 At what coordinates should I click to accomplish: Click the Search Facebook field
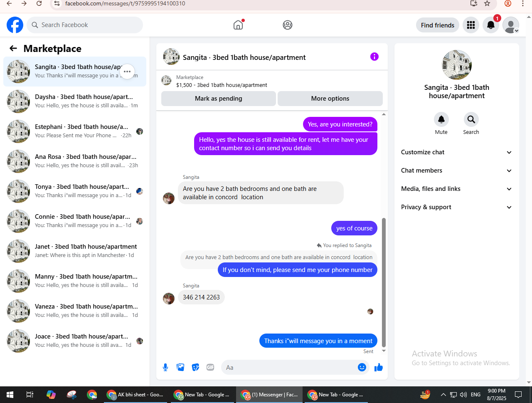[x=85, y=25]
